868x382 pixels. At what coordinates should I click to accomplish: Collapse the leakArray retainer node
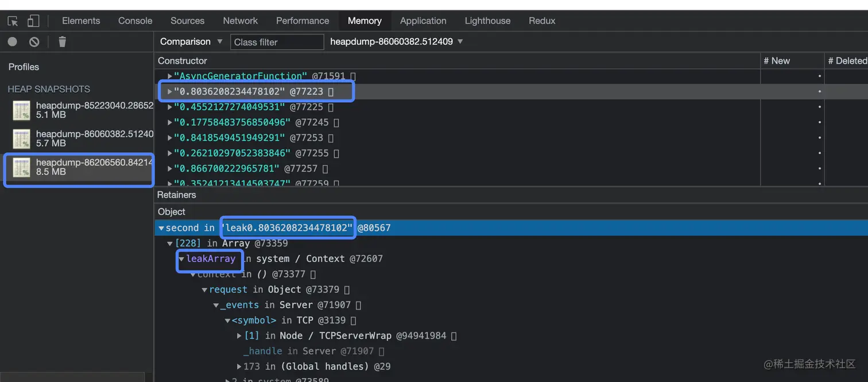coord(181,259)
